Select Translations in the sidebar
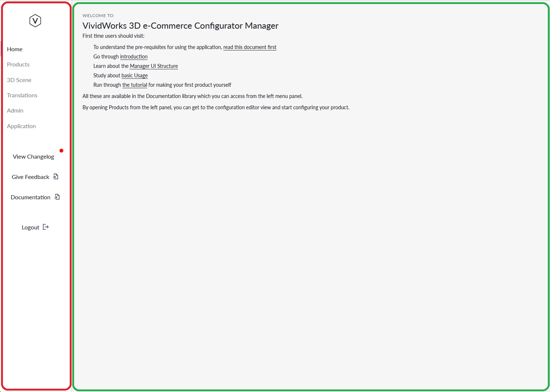The width and height of the screenshot is (550, 392). 22,95
